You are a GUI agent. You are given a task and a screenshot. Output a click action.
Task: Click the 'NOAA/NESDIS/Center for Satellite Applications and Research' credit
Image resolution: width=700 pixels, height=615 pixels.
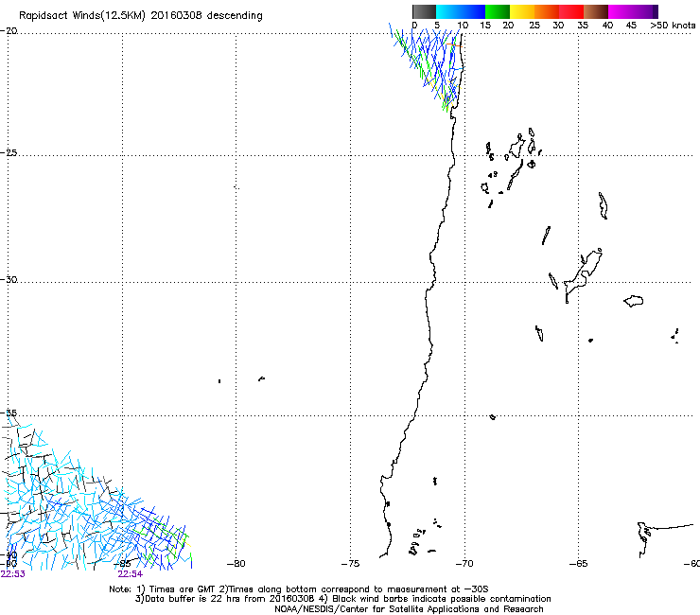(409, 609)
